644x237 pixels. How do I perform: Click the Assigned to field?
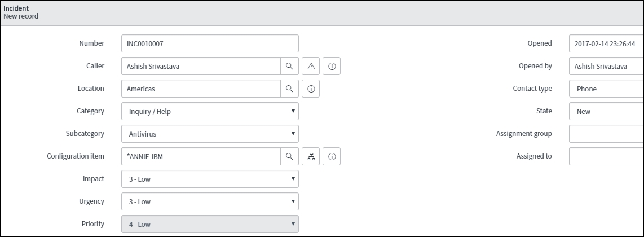[606, 156]
